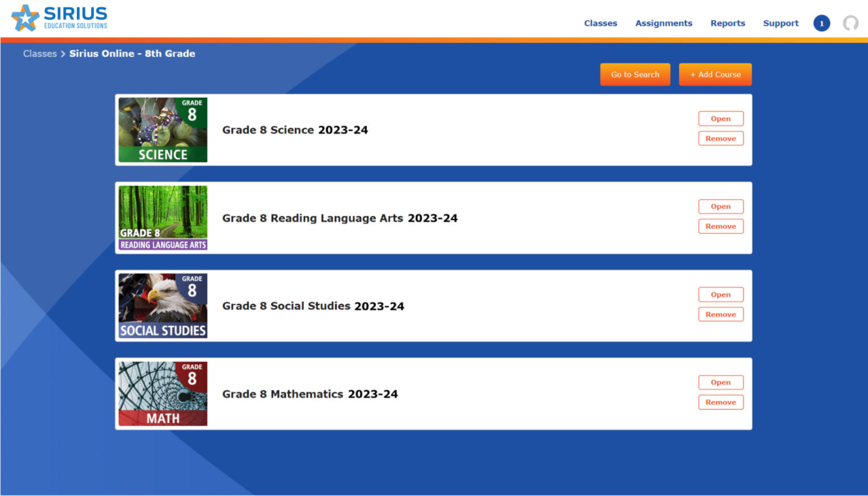Go to the Reports page

728,23
